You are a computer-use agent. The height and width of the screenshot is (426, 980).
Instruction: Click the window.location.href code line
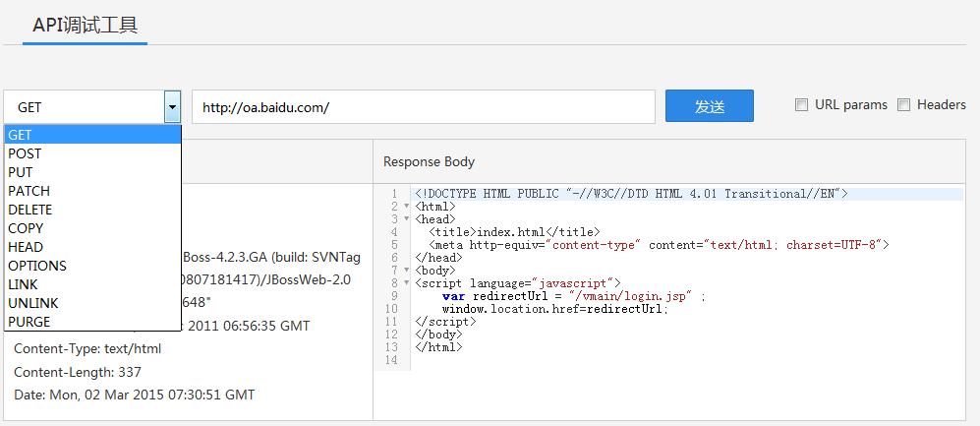tap(555, 308)
